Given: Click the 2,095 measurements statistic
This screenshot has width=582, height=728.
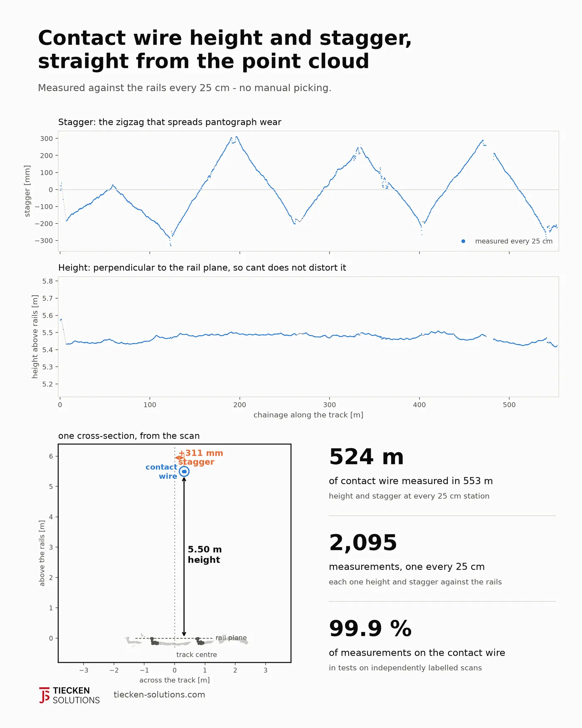Looking at the screenshot, I should [x=363, y=543].
